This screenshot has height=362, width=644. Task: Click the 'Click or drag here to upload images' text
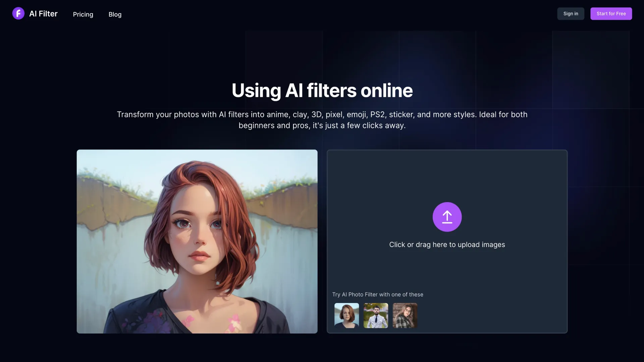(447, 245)
